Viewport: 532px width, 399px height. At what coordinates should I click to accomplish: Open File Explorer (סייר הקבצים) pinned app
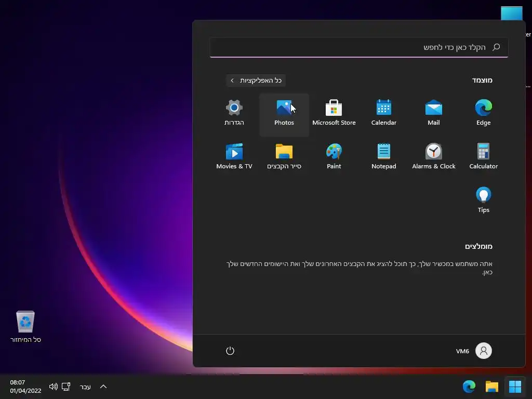tap(284, 157)
